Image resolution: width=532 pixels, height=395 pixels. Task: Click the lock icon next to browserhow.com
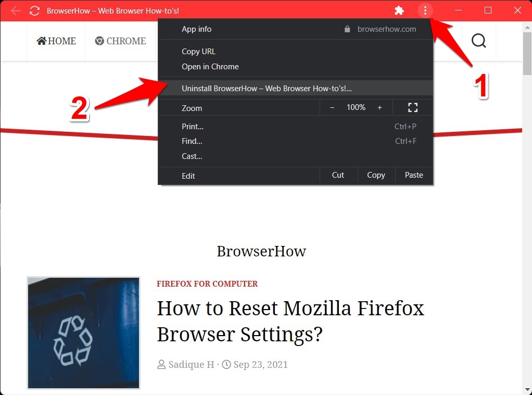[347, 29]
